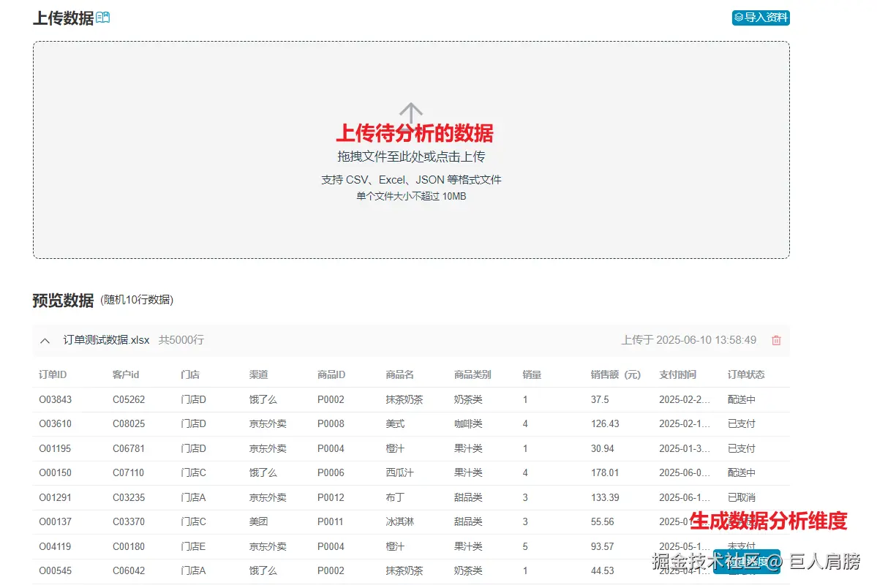
Task: Click the 销售额（元） column header
Action: pos(615,375)
